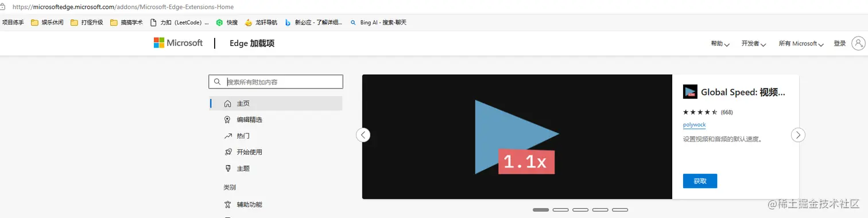
Task: Open the Bing AI - 搜索-聊天 bookmark
Action: (x=378, y=22)
